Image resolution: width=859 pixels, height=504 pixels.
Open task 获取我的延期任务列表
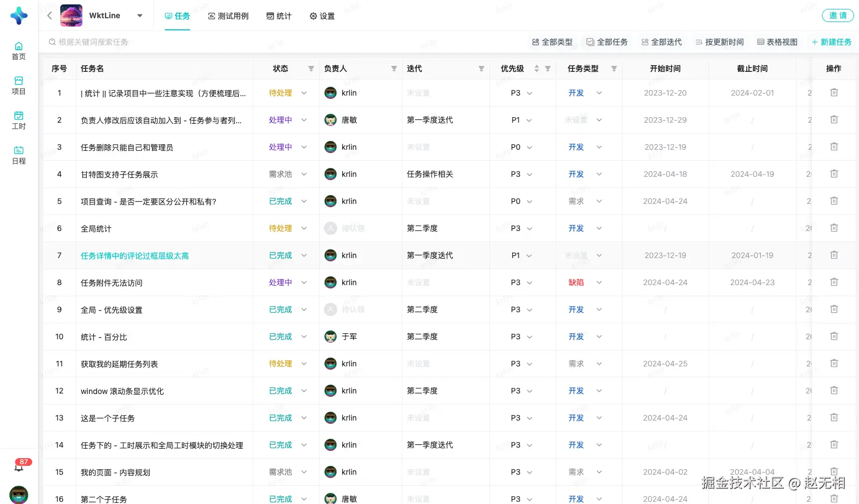pyautogui.click(x=119, y=364)
